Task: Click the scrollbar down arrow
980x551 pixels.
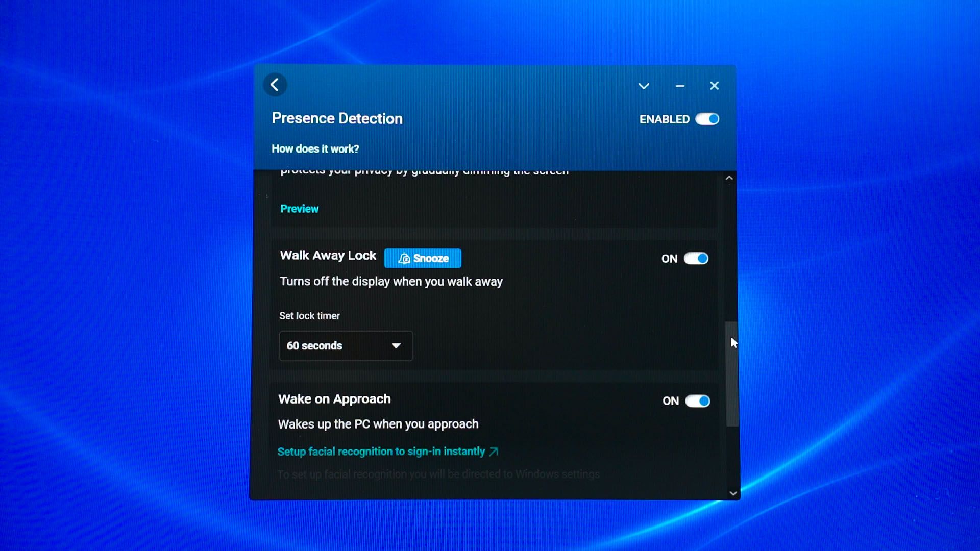Action: pos(733,493)
